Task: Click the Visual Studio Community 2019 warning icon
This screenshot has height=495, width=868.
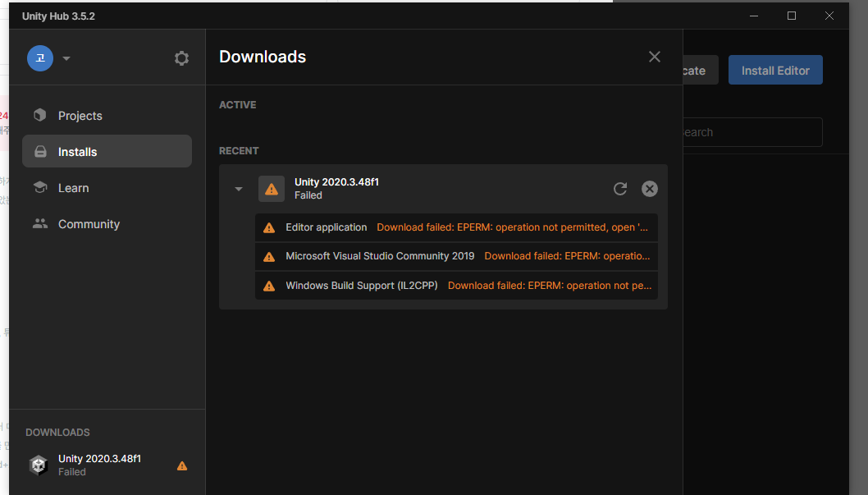Action: 269,256
